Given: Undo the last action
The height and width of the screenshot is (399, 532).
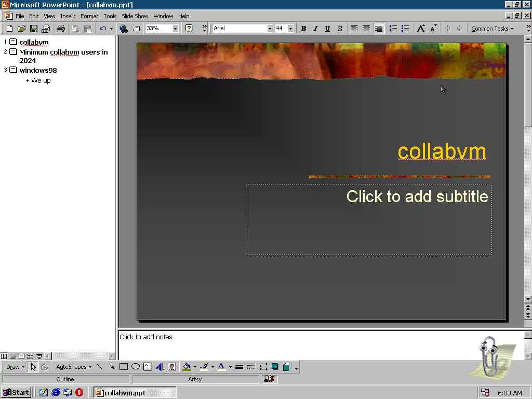Looking at the screenshot, I should point(103,29).
